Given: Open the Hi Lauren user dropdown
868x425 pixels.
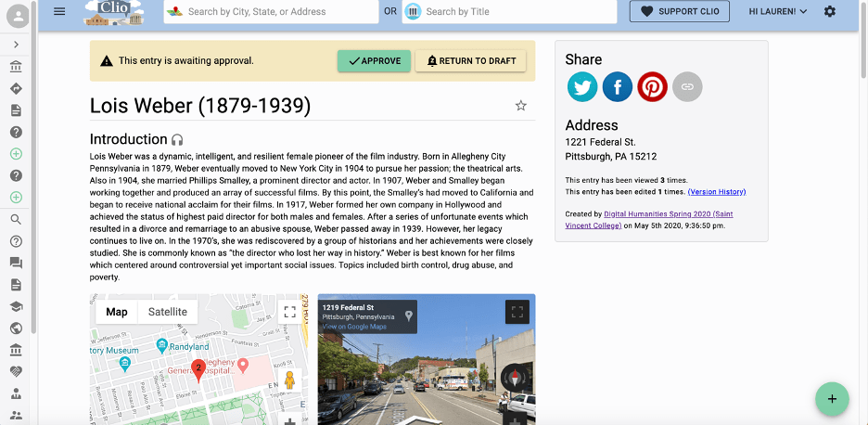Looking at the screenshot, I should point(777,11).
